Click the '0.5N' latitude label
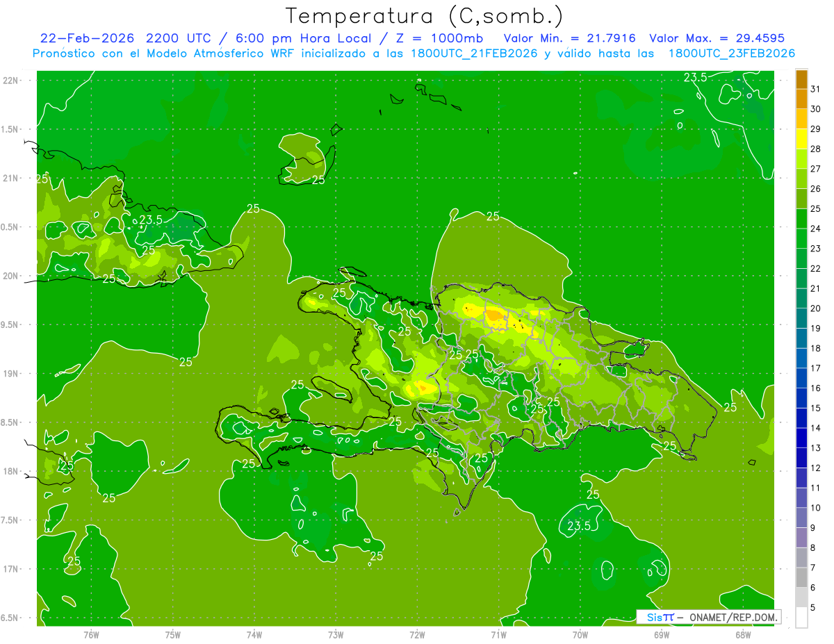834x644 pixels. point(10,227)
